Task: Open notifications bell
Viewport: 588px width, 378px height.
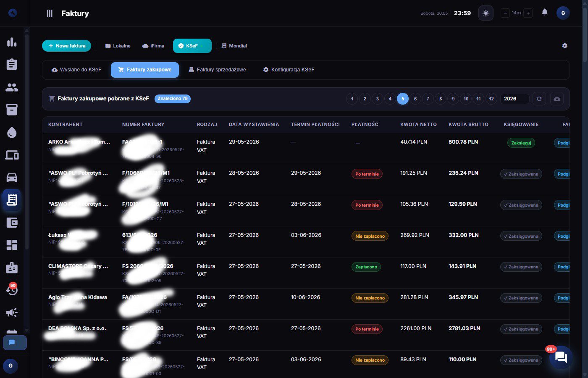Action: coord(545,12)
